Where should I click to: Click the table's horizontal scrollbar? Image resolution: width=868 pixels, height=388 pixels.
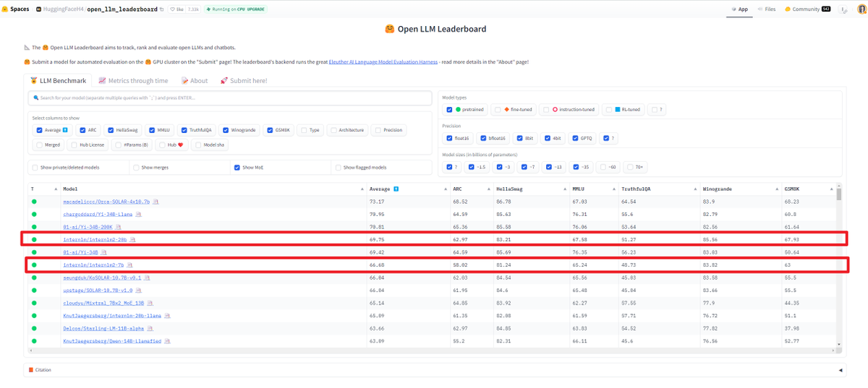point(433,350)
